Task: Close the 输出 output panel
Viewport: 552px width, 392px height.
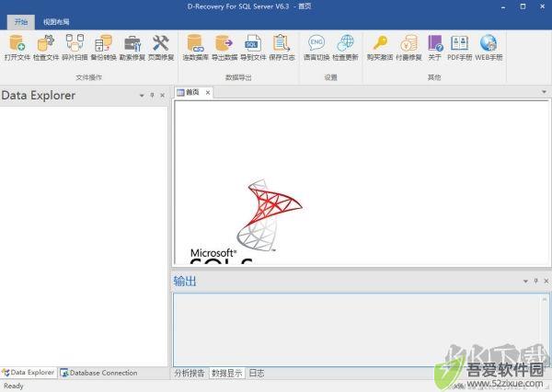Action: coord(546,281)
